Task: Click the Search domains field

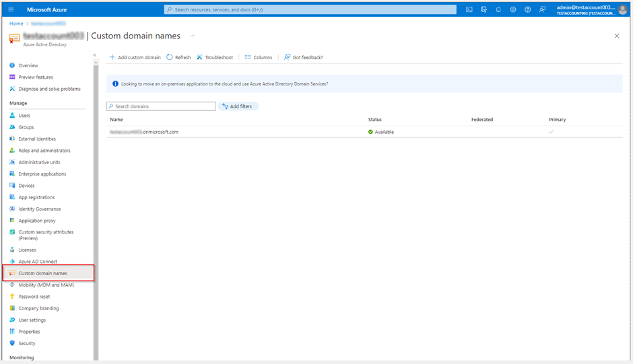Action: coord(161,106)
